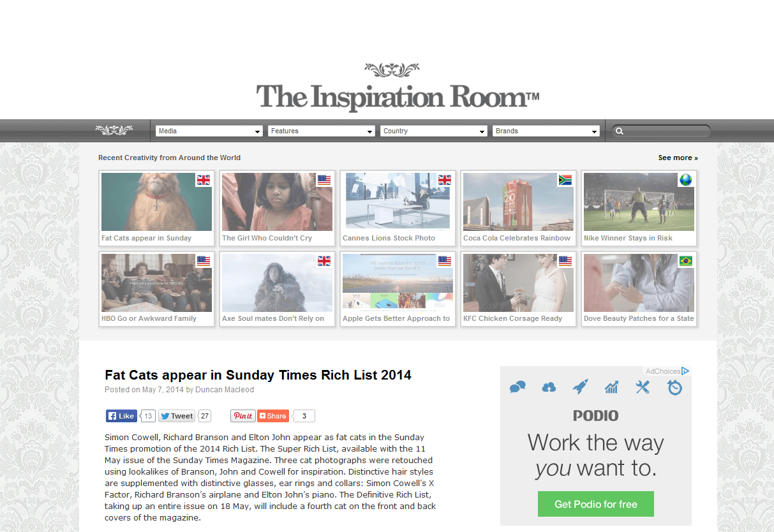Click the AdChoices icon on the ad
The height and width of the screenshot is (532, 774).
point(685,371)
